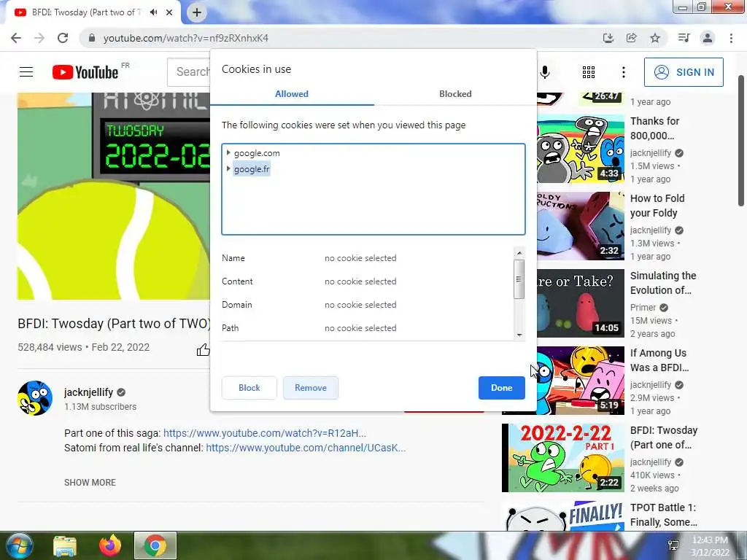
Task: Open YouTube settings three-dot menu
Action: tap(623, 72)
